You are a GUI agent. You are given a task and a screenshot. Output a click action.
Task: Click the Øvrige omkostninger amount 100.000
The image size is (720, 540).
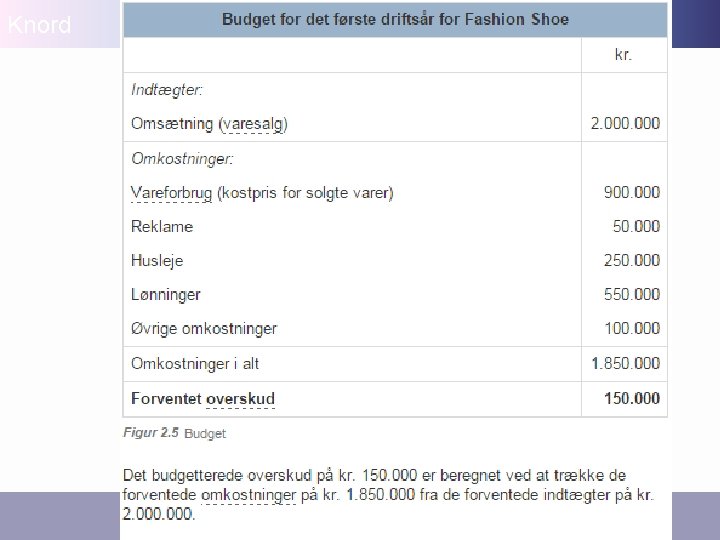pyautogui.click(x=631, y=328)
